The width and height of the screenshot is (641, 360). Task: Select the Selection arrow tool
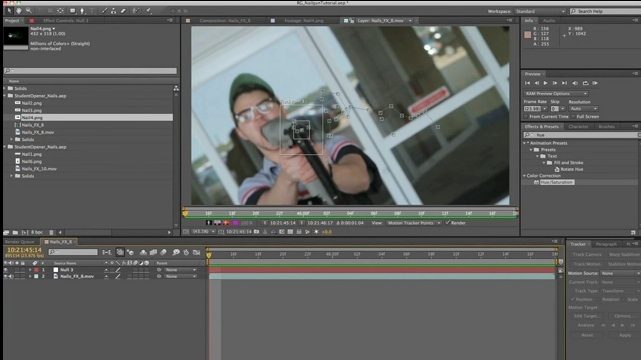click(x=10, y=11)
